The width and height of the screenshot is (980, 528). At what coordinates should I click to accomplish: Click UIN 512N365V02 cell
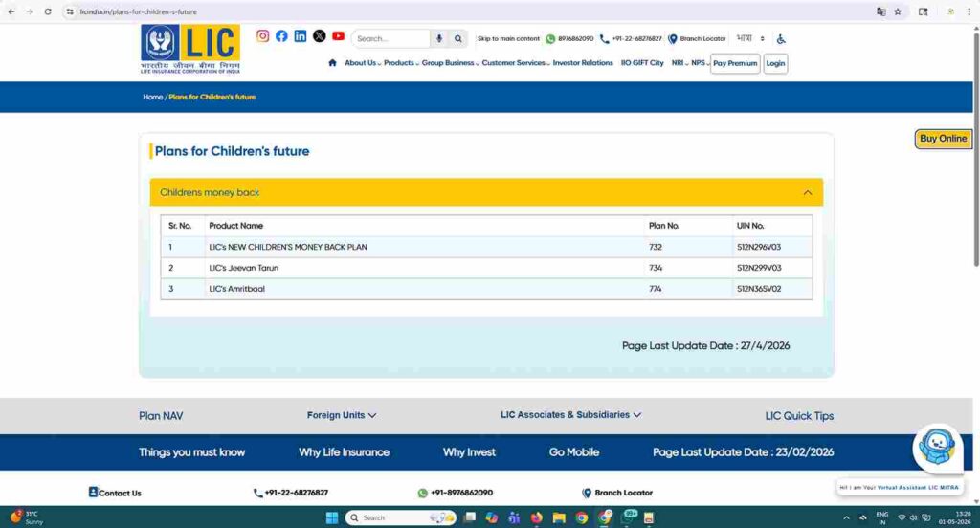(772, 289)
